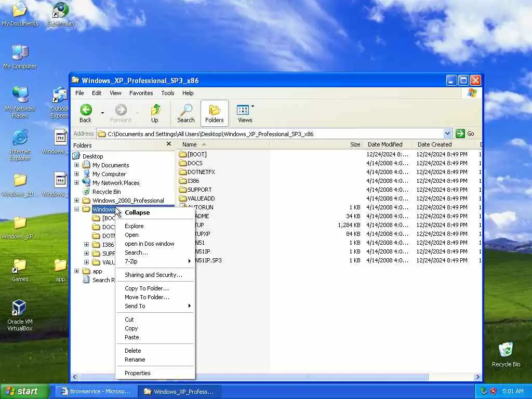
Task: Select the I386 folder in file list
Action: pyautogui.click(x=189, y=181)
